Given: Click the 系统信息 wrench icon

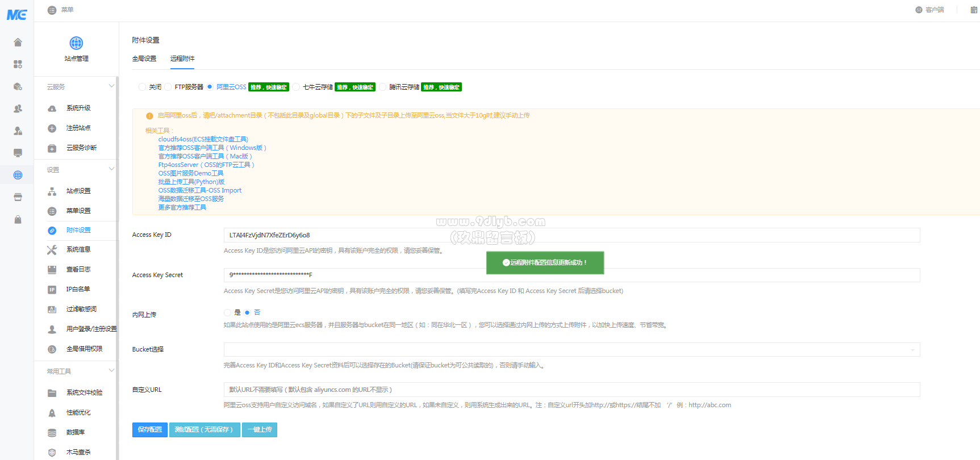Looking at the screenshot, I should point(52,250).
